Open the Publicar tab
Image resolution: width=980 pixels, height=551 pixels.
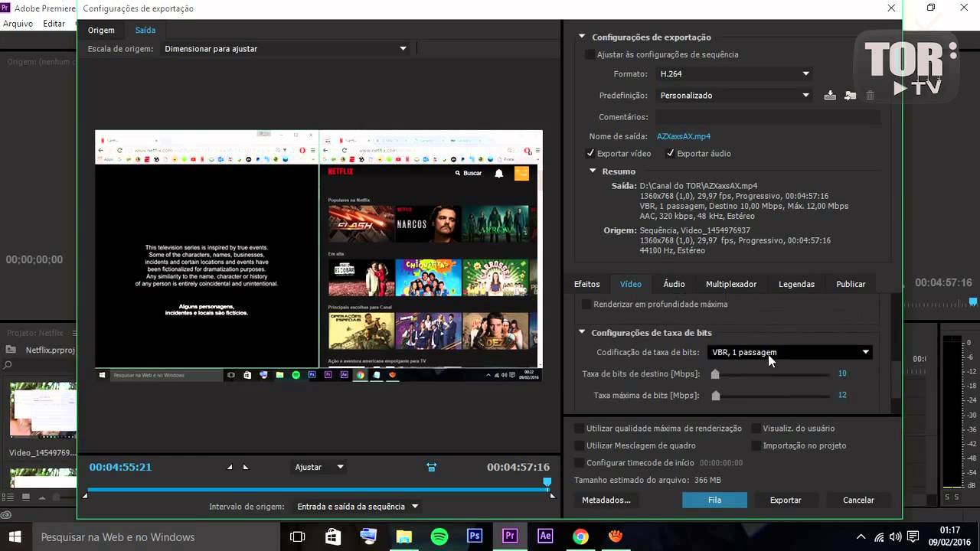coord(851,284)
